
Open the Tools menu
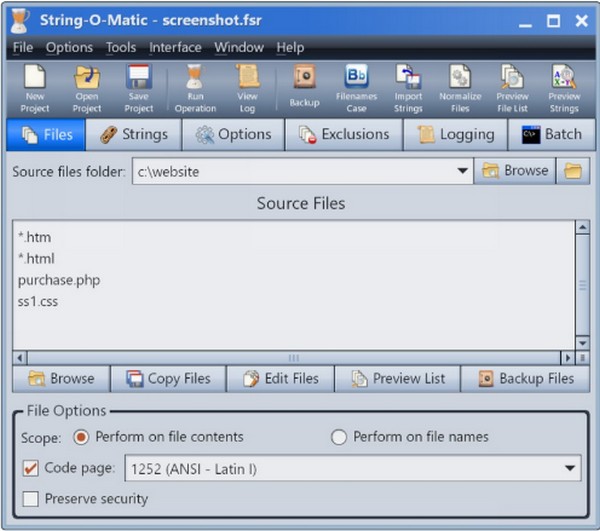[121, 47]
